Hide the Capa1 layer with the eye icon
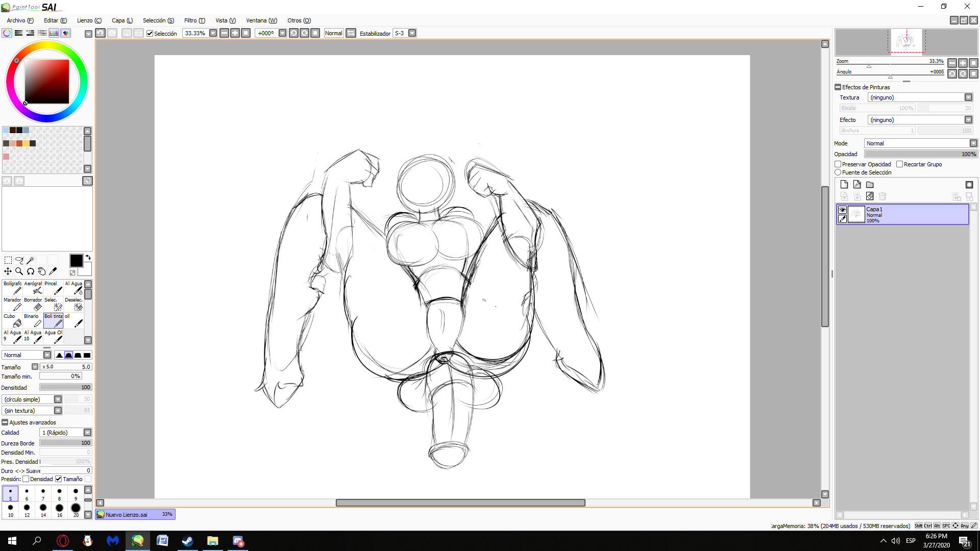980x551 pixels. (842, 210)
